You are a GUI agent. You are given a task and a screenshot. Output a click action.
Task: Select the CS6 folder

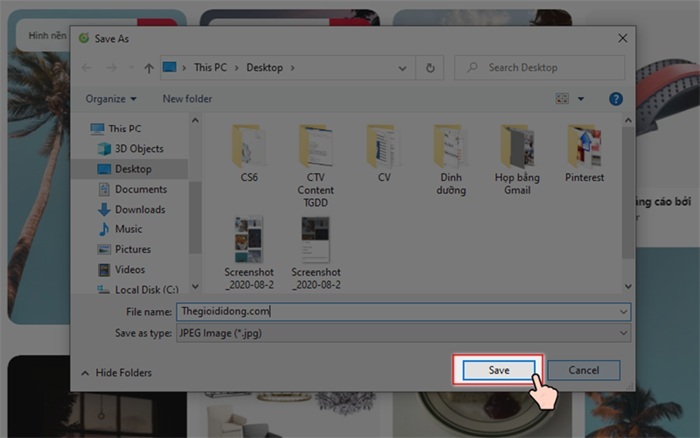249,154
